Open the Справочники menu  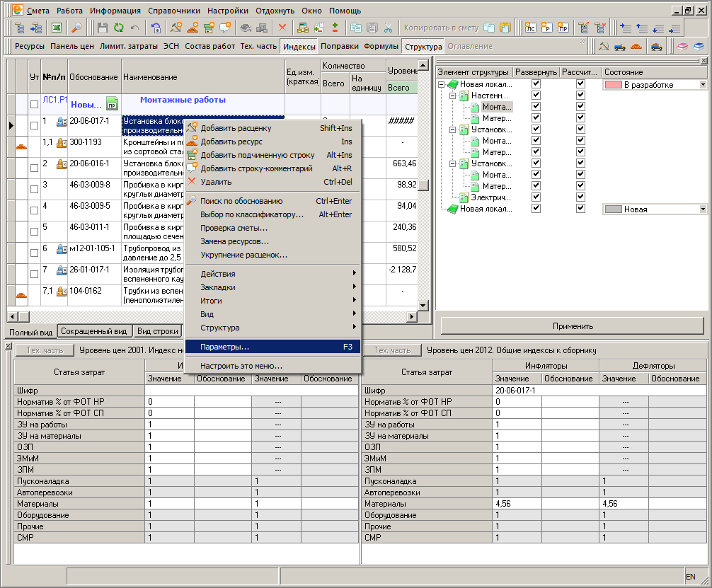(174, 11)
